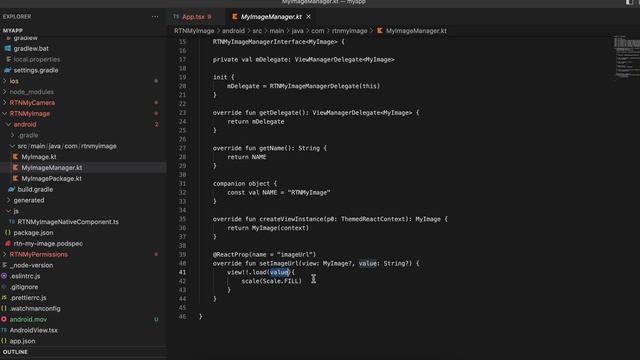
Task: Click Kotlin icon in MyImageManager.kt tab
Action: 235,17
